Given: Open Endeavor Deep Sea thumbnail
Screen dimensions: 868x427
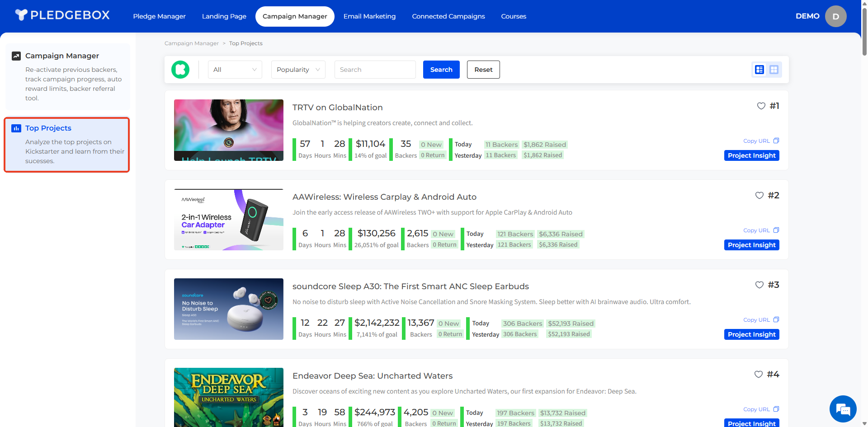Looking at the screenshot, I should [x=229, y=398].
